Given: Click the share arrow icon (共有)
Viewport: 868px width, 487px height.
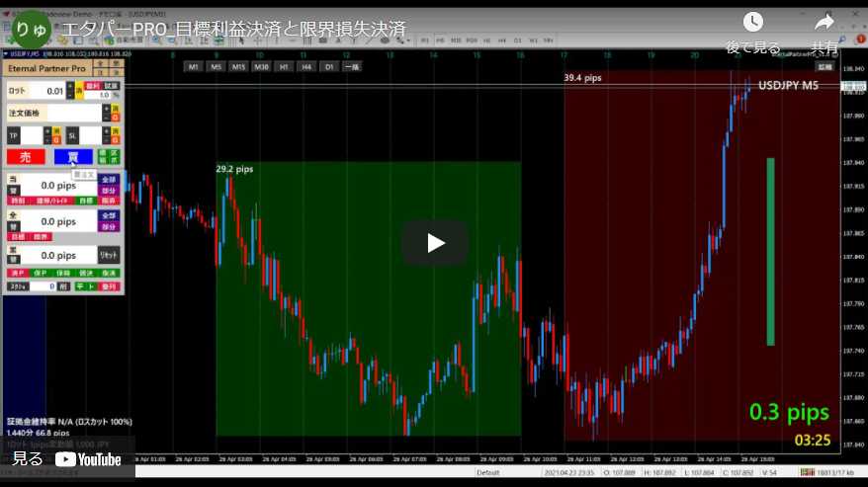Looking at the screenshot, I should point(825,22).
